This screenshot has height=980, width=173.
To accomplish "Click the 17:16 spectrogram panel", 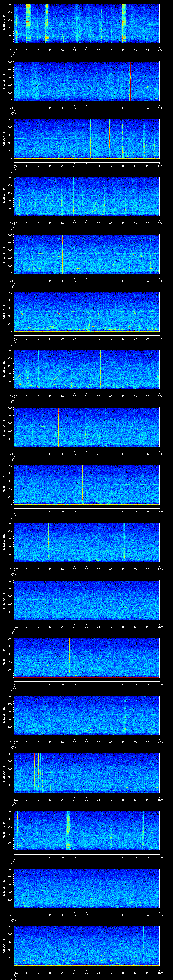I will tap(86, 888).
